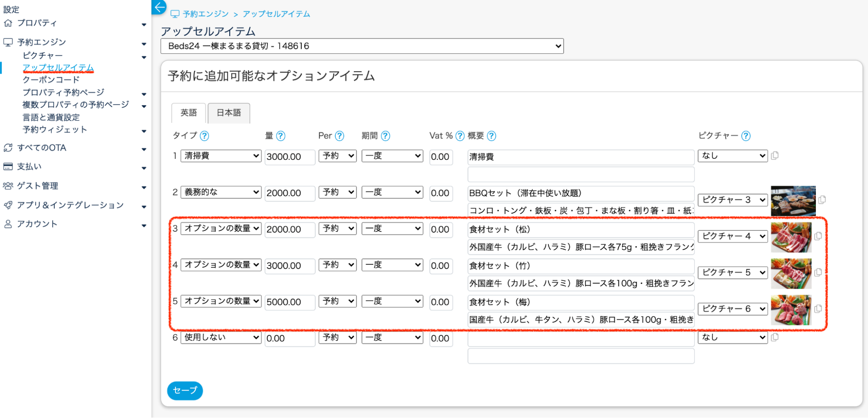The image size is (868, 418).
Task: Open ピクチャー 3 picture dropdown
Action: tap(733, 200)
